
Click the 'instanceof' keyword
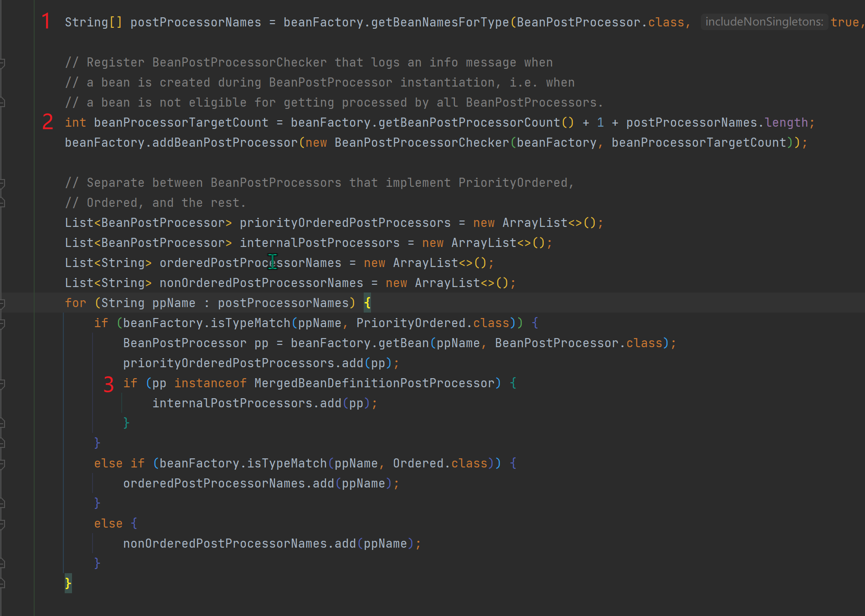point(210,383)
